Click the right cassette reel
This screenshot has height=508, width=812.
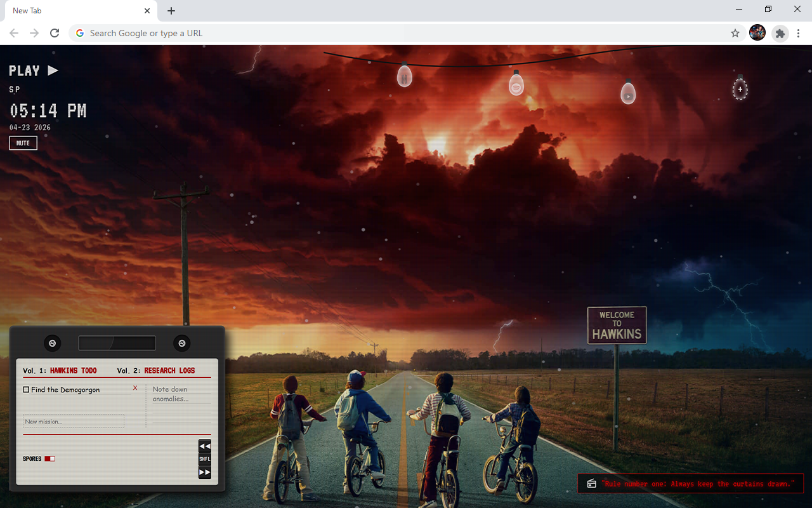182,344
